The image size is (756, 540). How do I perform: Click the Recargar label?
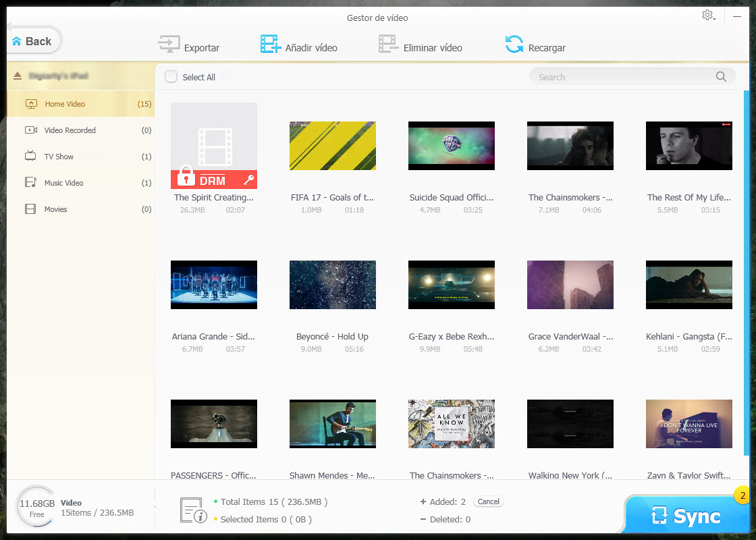(547, 48)
